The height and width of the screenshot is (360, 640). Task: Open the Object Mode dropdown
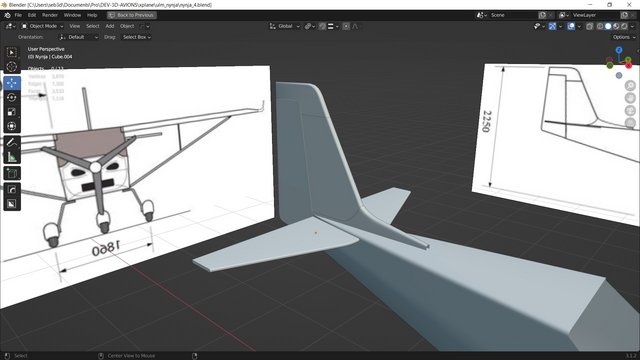pos(43,26)
